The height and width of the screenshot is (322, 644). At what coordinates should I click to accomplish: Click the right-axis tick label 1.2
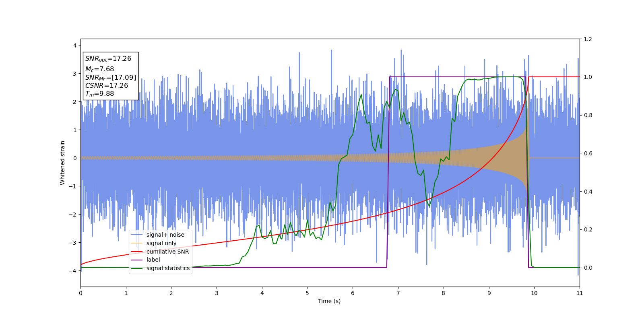pos(588,39)
